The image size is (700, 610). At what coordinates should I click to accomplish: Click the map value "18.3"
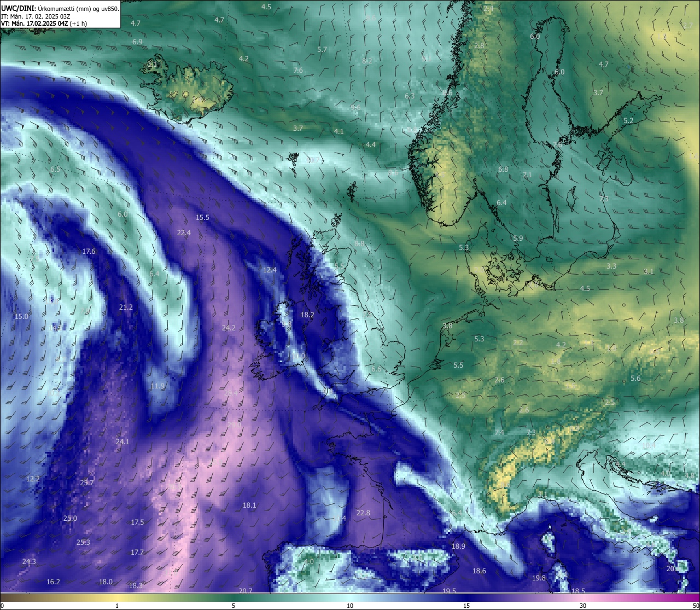pos(136,585)
